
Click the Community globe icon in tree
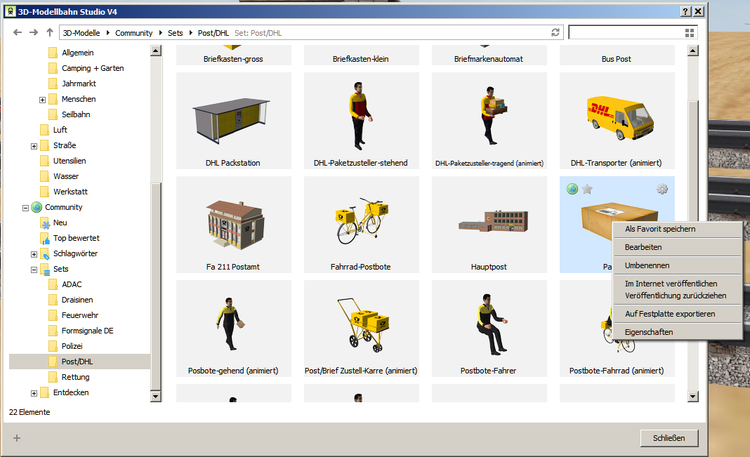[37, 207]
